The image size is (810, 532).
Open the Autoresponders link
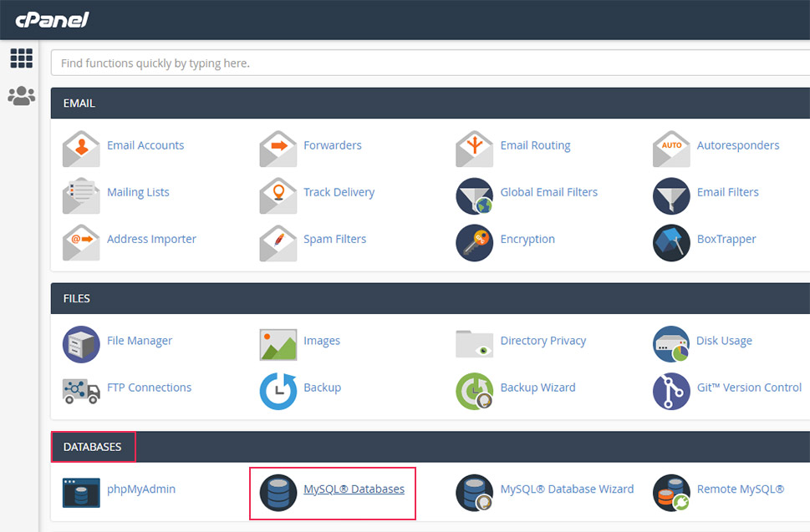737,146
